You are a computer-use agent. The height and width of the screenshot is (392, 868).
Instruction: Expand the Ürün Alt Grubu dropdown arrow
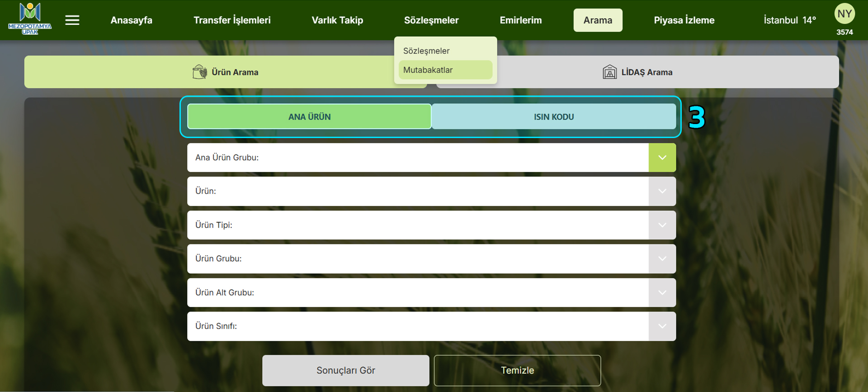662,292
